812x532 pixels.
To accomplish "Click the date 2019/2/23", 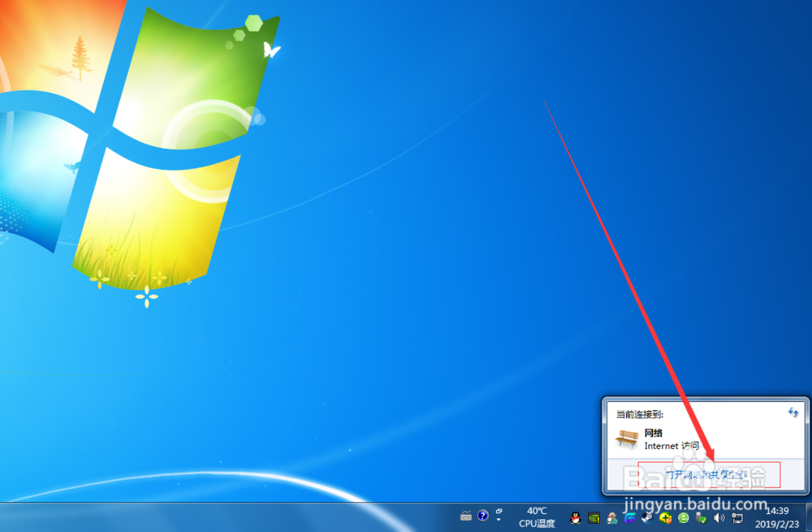I will coord(777,524).
